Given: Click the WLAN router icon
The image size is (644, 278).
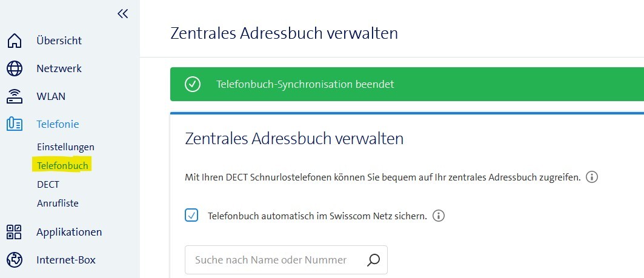Looking at the screenshot, I should 15,96.
